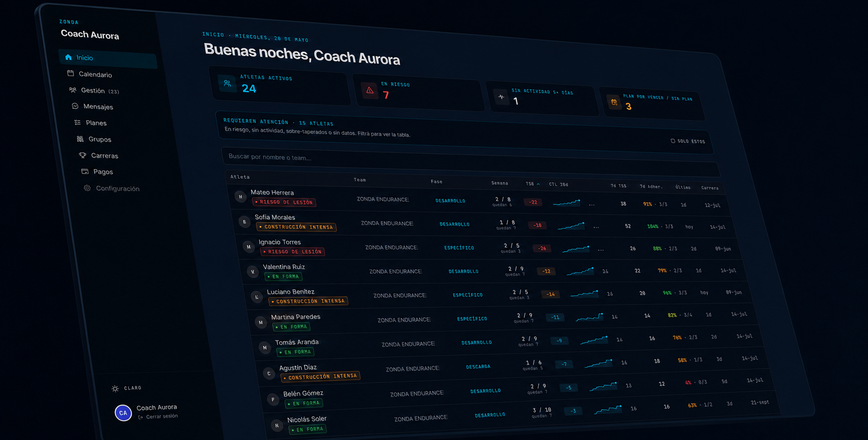Click Sofía Morales' 104% adherence value

(x=652, y=227)
